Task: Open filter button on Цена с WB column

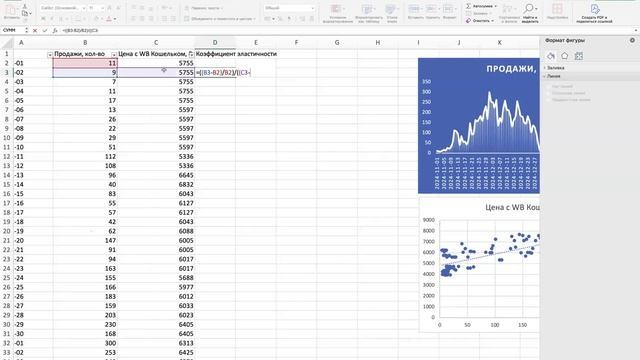Action: point(191,54)
